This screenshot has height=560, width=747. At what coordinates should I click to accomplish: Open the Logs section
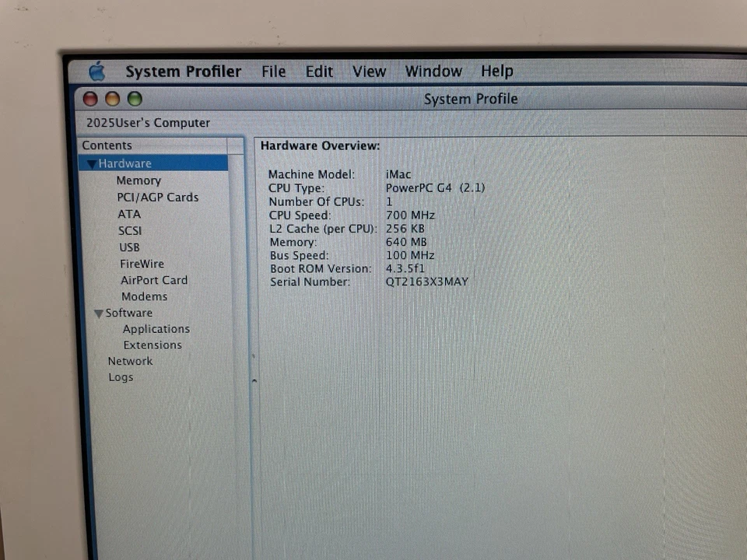click(x=121, y=377)
